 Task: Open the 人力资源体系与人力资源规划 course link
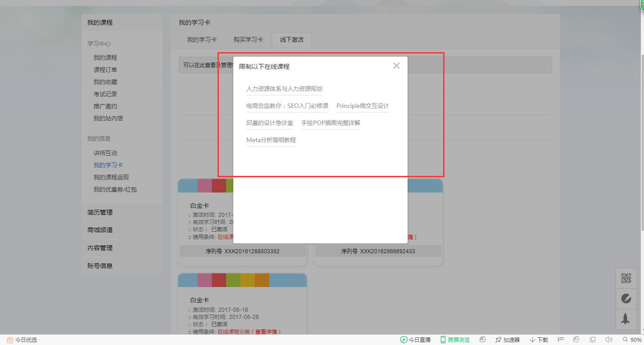pyautogui.click(x=284, y=89)
